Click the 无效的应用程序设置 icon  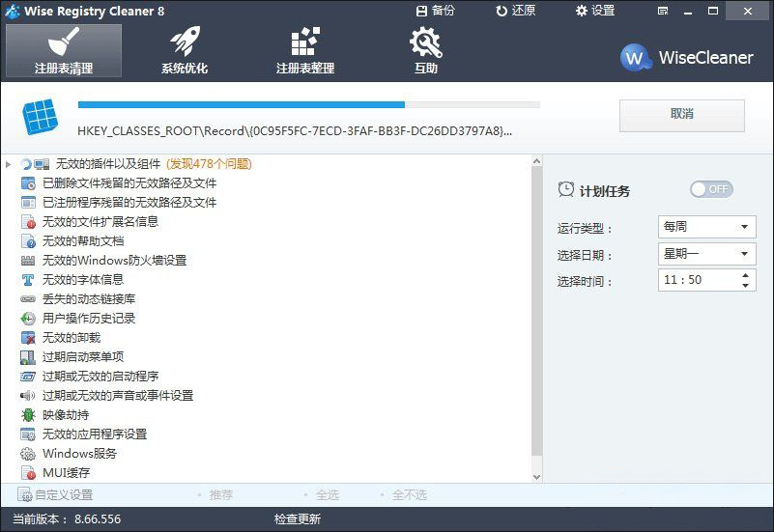[28, 434]
